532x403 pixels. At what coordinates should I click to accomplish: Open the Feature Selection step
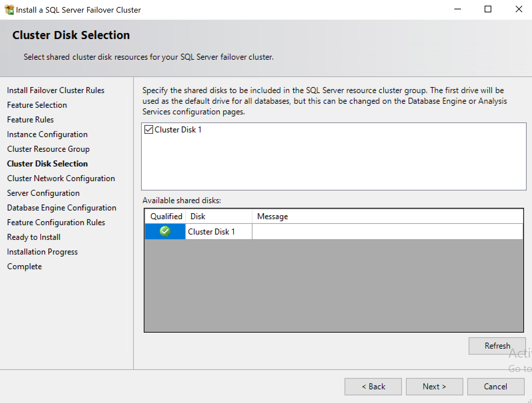(37, 105)
